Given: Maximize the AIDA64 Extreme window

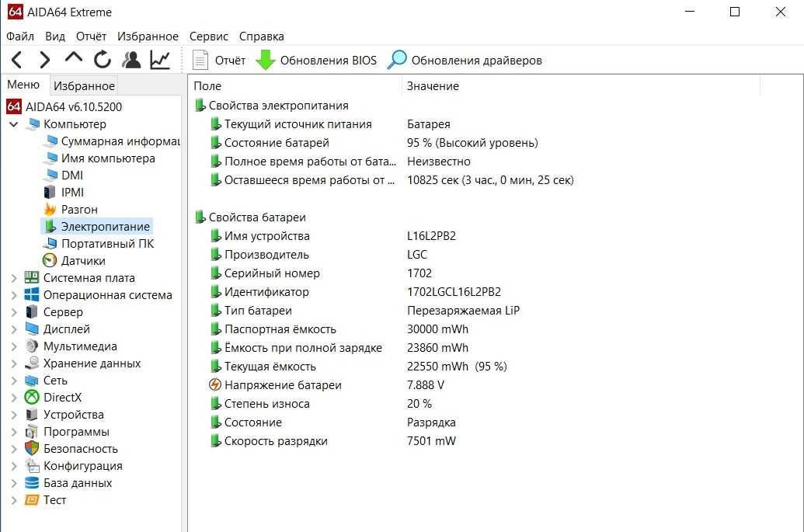Looking at the screenshot, I should (735, 12).
